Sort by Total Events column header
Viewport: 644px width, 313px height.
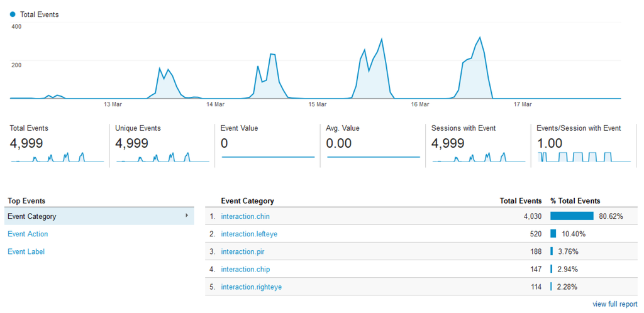click(x=520, y=201)
